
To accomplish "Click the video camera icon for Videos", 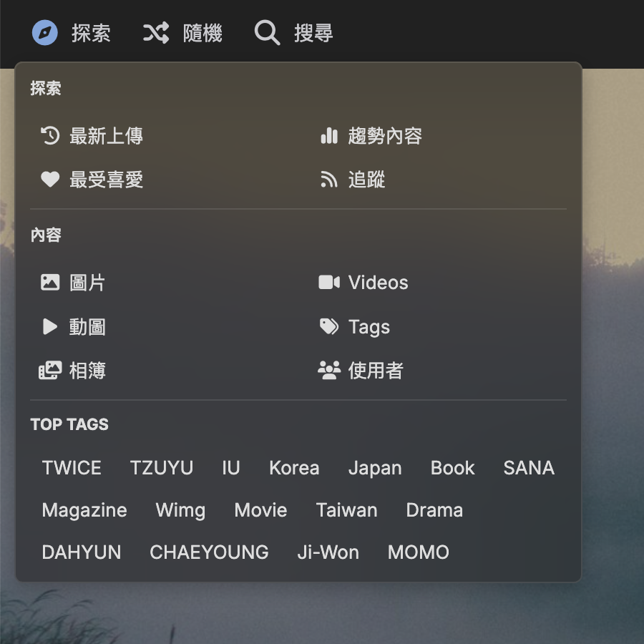I will (328, 283).
